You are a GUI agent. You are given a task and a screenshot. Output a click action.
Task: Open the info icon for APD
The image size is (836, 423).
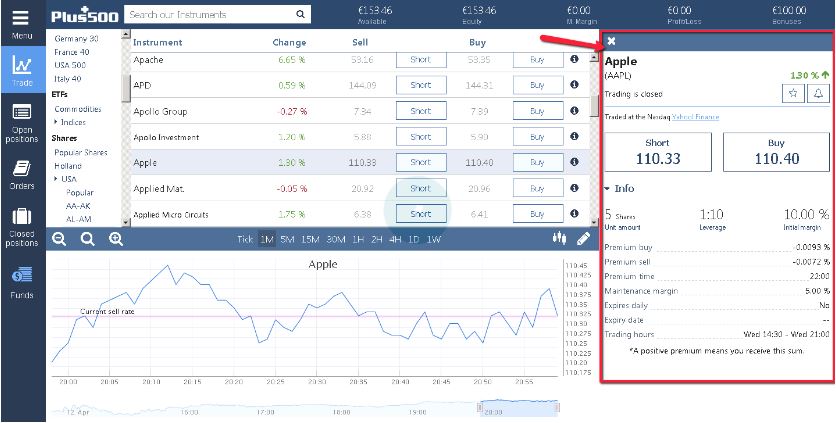pyautogui.click(x=574, y=84)
